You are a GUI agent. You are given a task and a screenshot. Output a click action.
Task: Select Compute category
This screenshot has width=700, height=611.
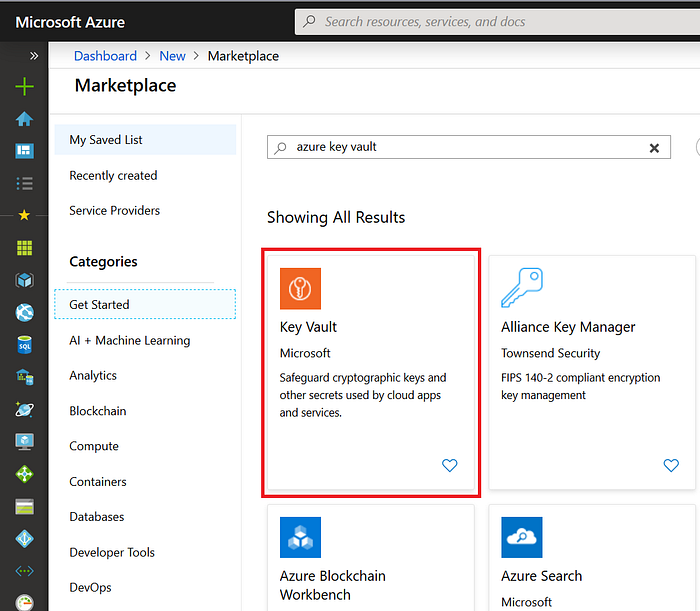(94, 446)
